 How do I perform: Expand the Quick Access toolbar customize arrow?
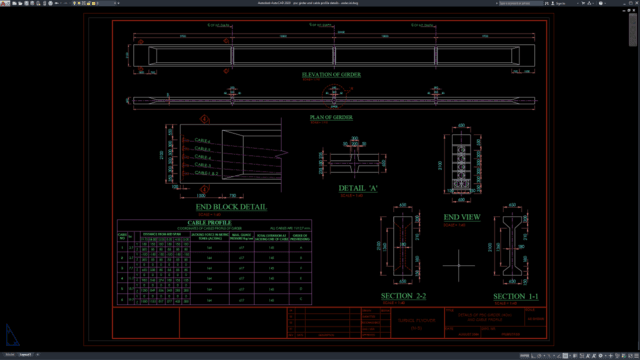point(118,3)
